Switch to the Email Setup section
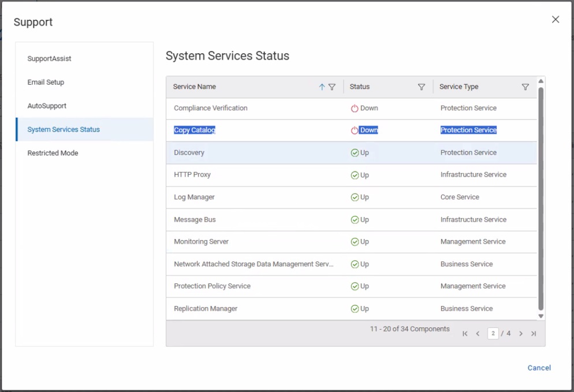Viewport: 574px width, 392px height. [x=46, y=82]
